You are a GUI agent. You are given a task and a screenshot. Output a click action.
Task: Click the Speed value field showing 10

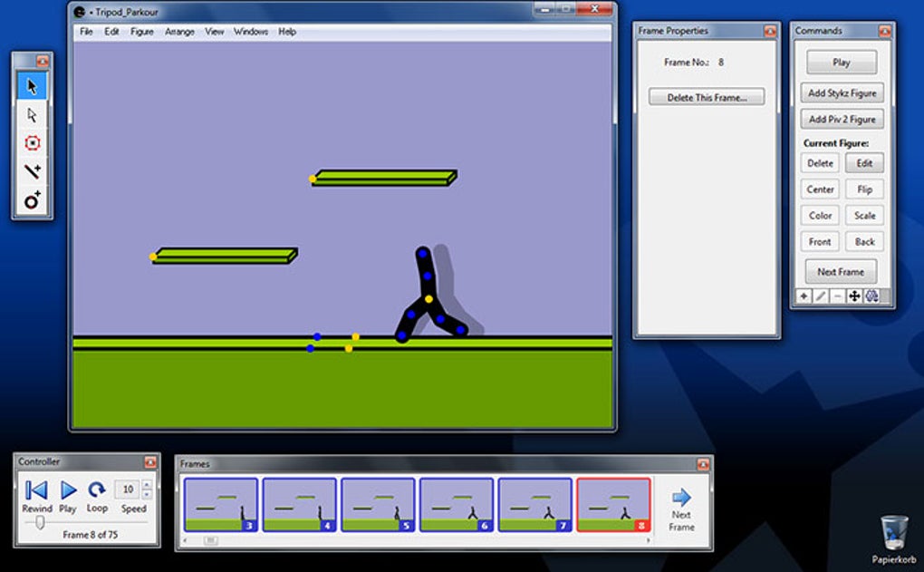tap(128, 490)
